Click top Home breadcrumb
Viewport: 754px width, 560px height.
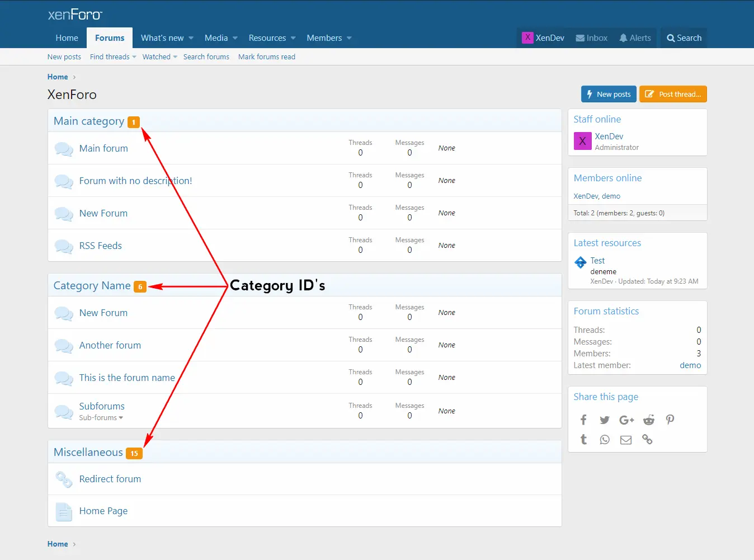[58, 77]
